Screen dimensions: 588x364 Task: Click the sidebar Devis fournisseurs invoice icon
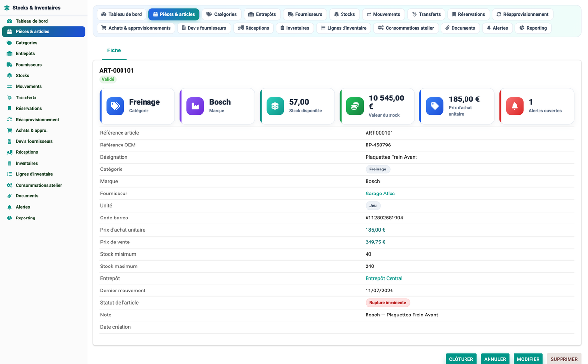[9, 141]
